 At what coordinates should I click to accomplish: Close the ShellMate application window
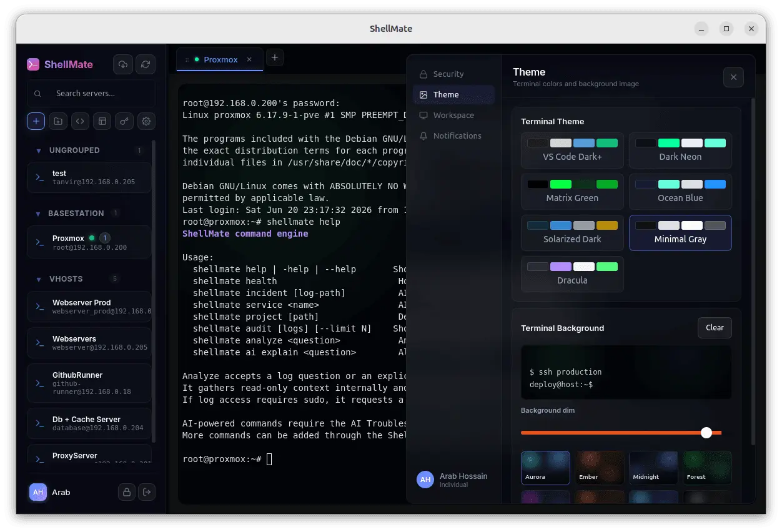tap(751, 29)
